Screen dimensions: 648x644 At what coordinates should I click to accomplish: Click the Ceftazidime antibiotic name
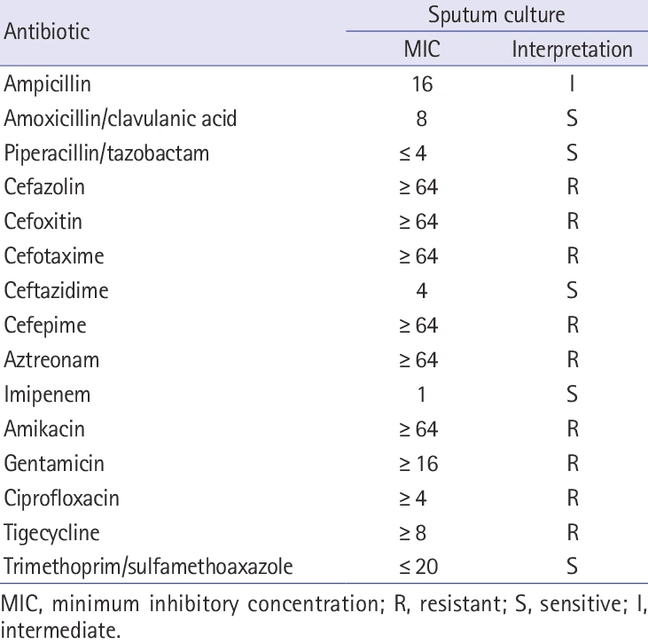pos(56,291)
